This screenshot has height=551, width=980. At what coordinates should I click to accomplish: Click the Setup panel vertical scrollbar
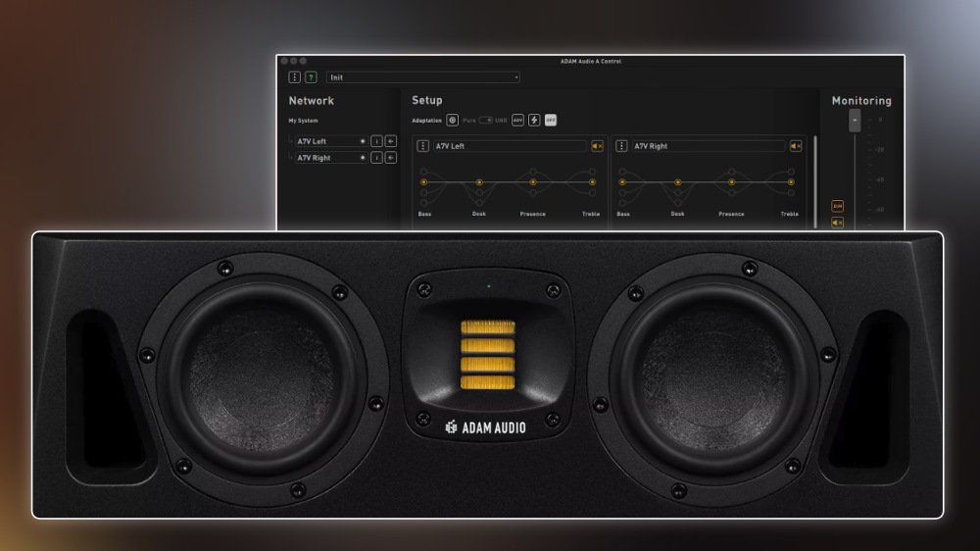point(815,181)
